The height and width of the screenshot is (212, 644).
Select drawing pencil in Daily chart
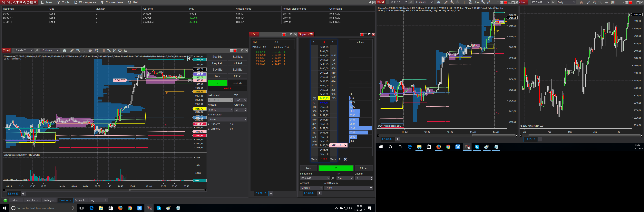[588, 2]
